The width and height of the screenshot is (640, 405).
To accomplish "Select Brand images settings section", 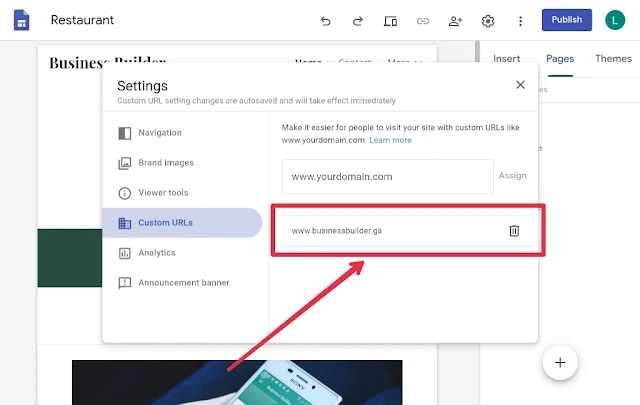I will [182, 163].
